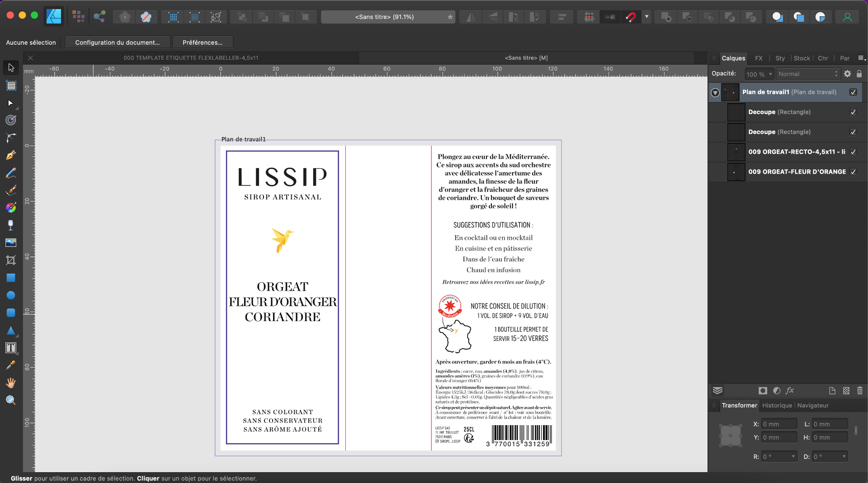Open the snapping options dropdown arrow
Image resolution: width=868 pixels, height=483 pixels.
pos(647,17)
